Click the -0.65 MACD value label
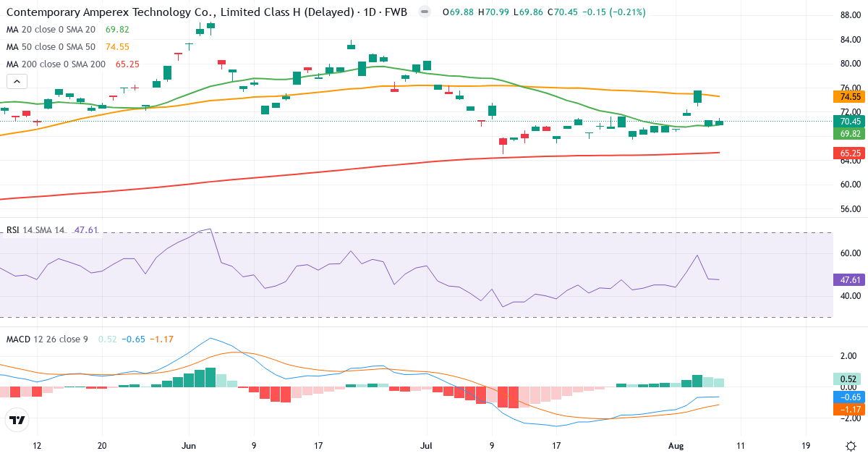Image resolution: width=868 pixels, height=456 pixels. (x=849, y=397)
